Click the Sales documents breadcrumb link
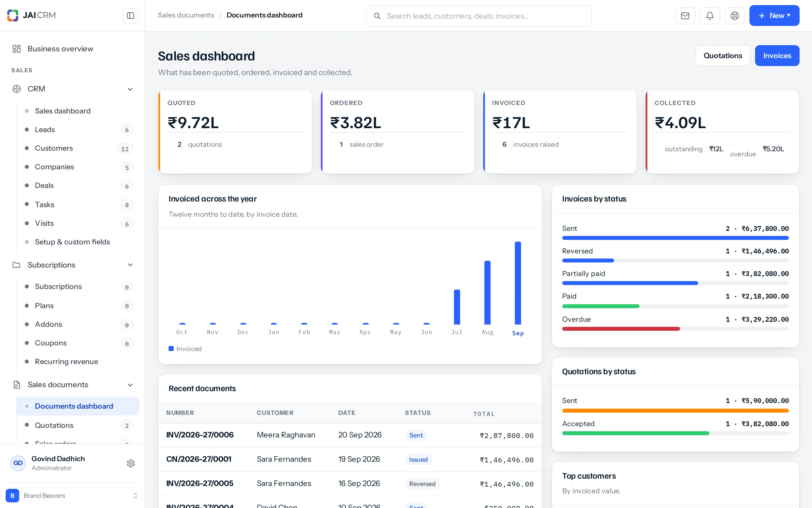This screenshot has height=508, width=812. coord(186,15)
